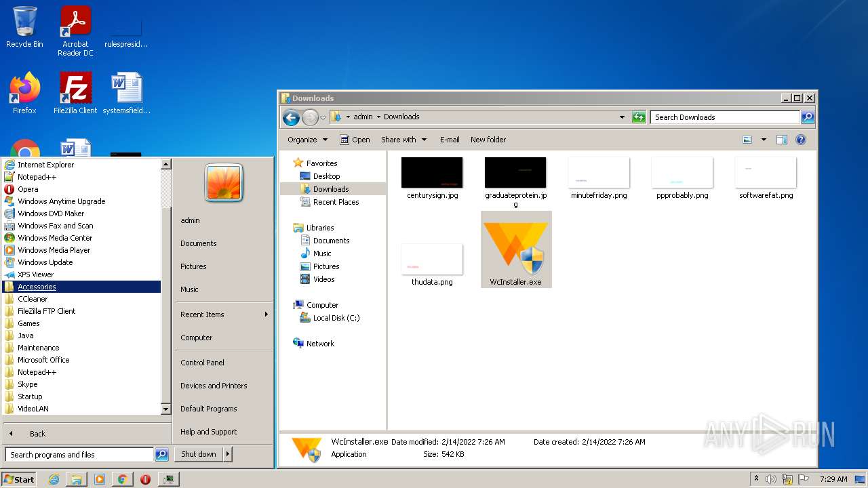The width and height of the screenshot is (868, 488).
Task: Click the user account picture
Action: (224, 183)
